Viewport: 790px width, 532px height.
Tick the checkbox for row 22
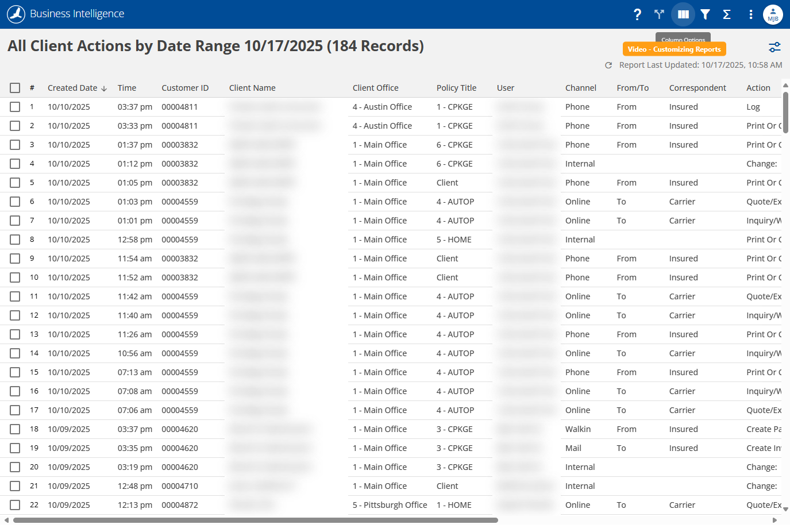[x=15, y=505]
